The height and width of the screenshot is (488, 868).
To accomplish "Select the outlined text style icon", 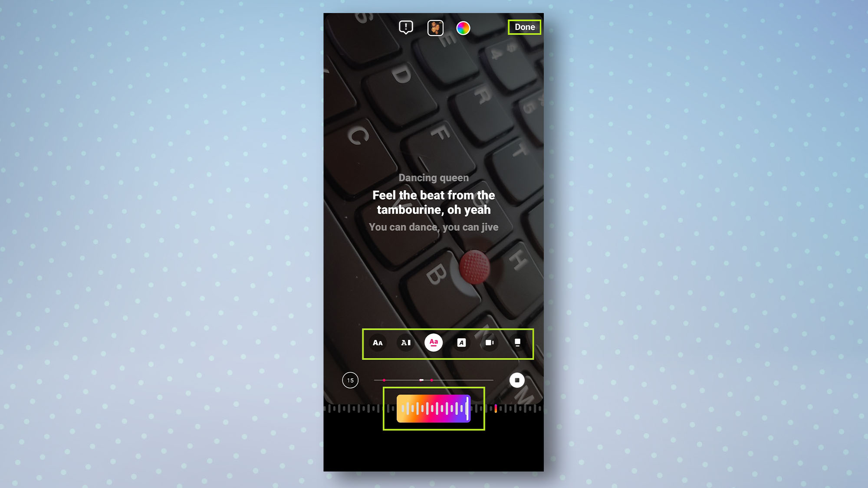I will [x=461, y=343].
